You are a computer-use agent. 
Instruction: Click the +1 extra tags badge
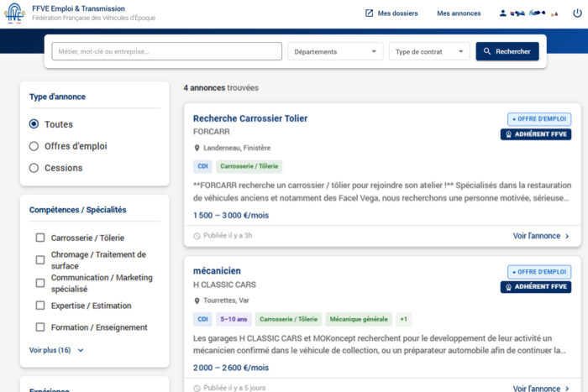[x=403, y=319]
